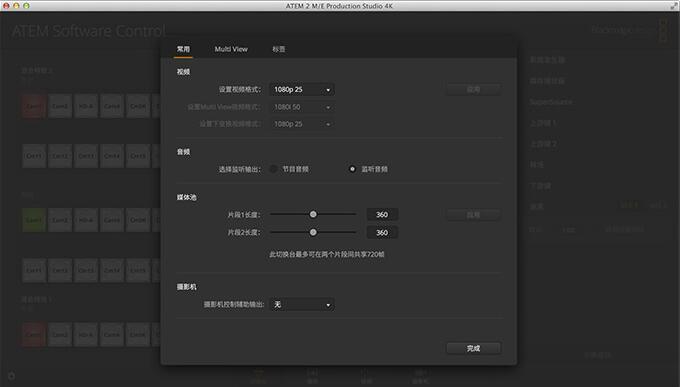The image size is (680, 387).
Task: Click the 片段1长度 value field showing 360
Action: tap(382, 214)
